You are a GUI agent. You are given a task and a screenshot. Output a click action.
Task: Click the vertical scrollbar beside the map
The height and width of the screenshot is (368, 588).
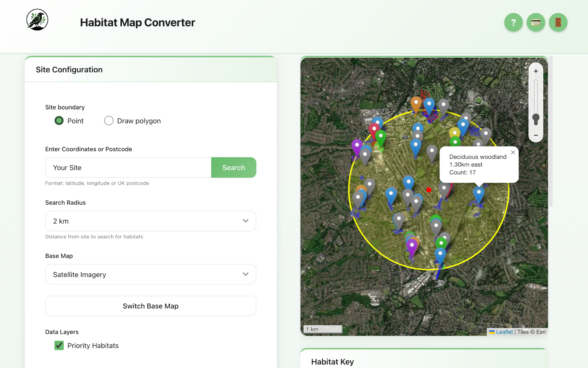pyautogui.click(x=551, y=131)
